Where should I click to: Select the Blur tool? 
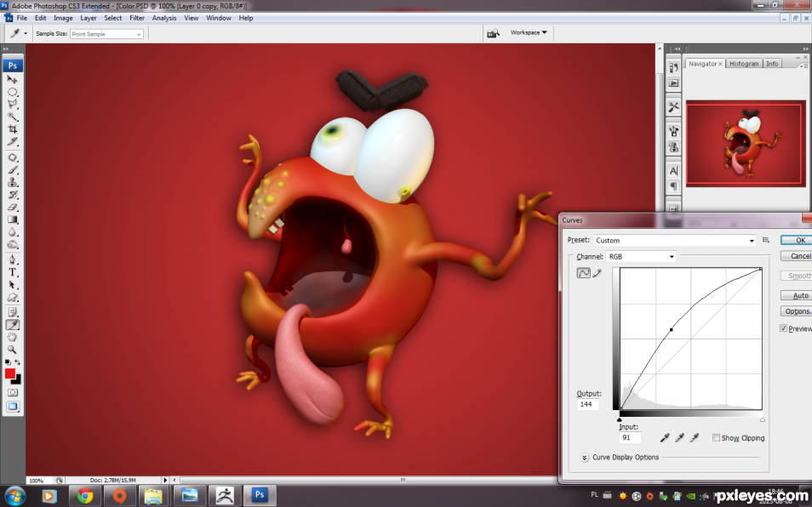[12, 231]
